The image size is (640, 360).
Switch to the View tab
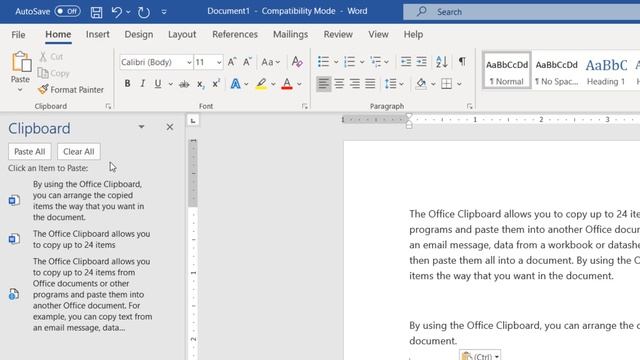click(378, 34)
